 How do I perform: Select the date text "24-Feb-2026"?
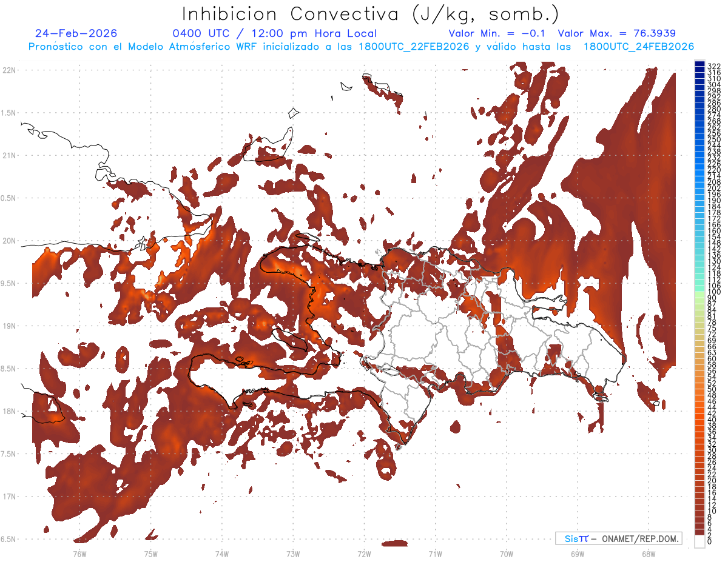pos(76,33)
